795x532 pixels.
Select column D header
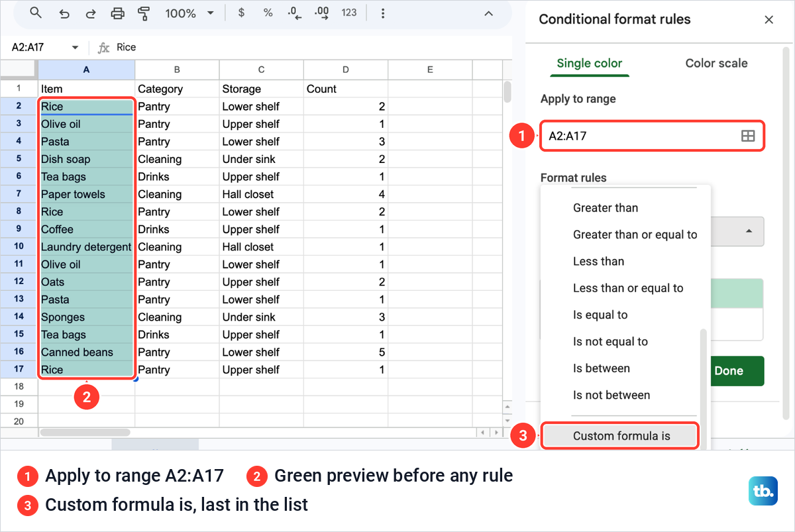click(345, 69)
